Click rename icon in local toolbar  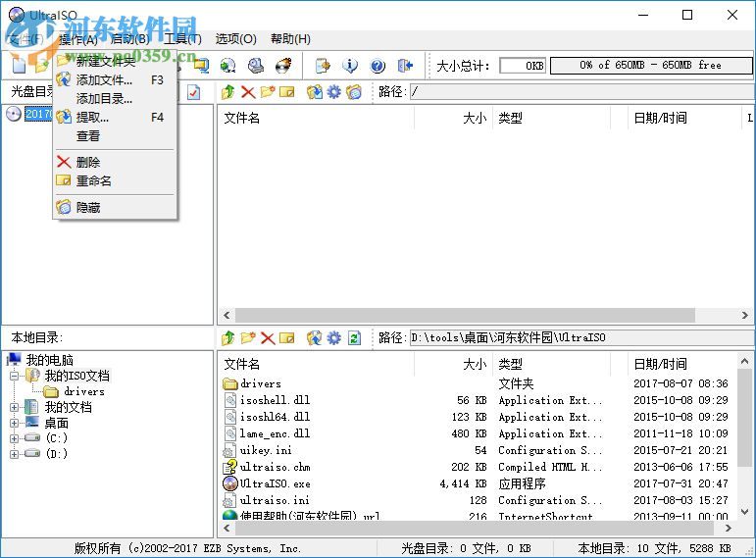point(287,338)
